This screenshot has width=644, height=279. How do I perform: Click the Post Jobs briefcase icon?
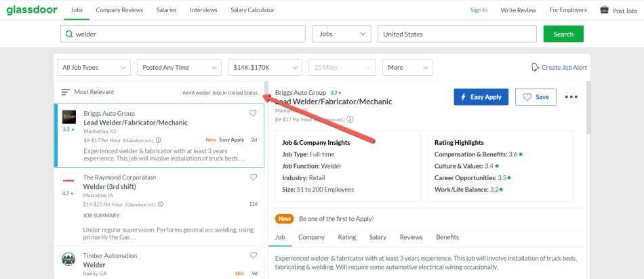(x=604, y=10)
